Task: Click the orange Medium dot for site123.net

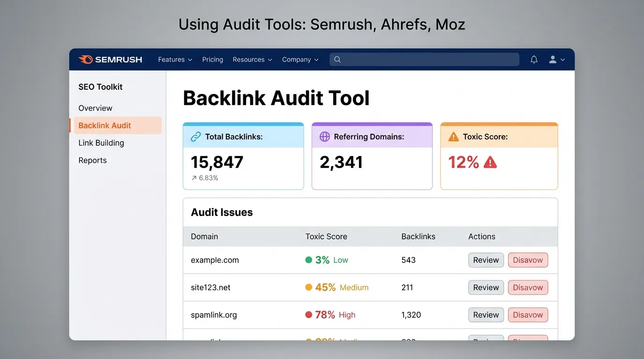Action: [308, 287]
